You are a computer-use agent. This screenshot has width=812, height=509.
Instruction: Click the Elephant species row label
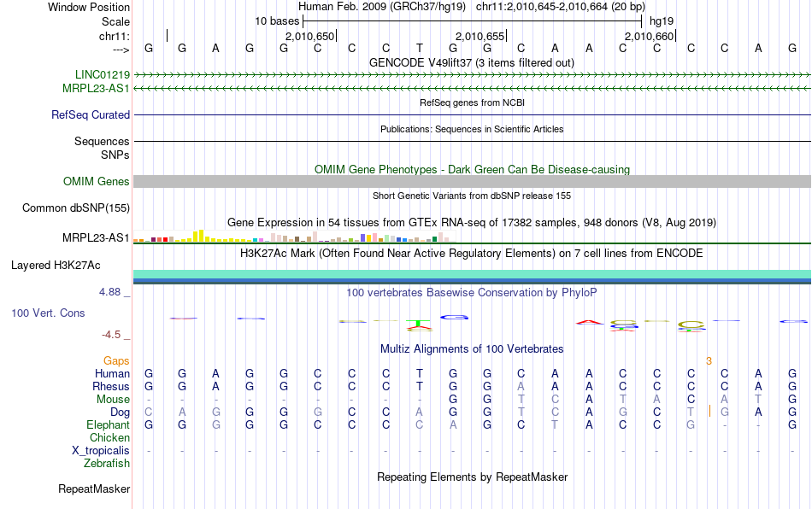pyautogui.click(x=109, y=424)
